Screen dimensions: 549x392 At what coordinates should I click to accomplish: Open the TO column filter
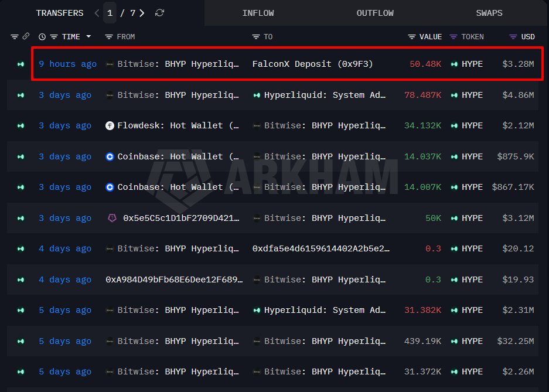tap(256, 37)
